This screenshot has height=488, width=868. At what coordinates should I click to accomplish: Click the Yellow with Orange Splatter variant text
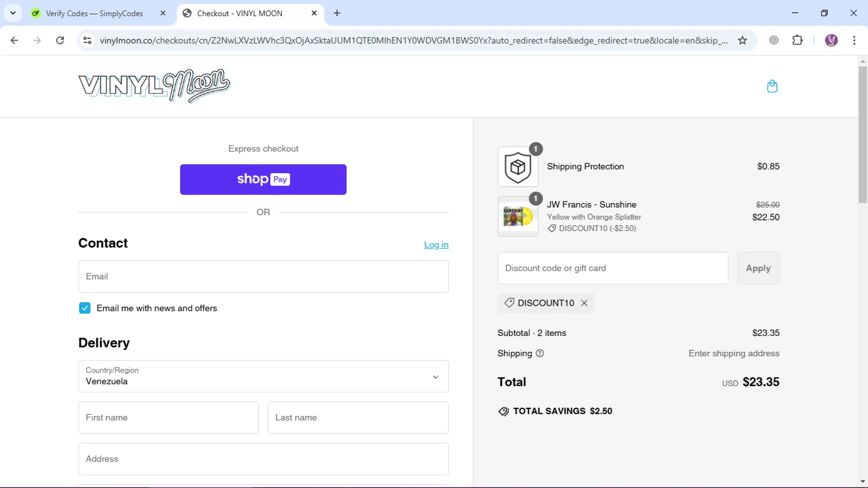tap(594, 217)
